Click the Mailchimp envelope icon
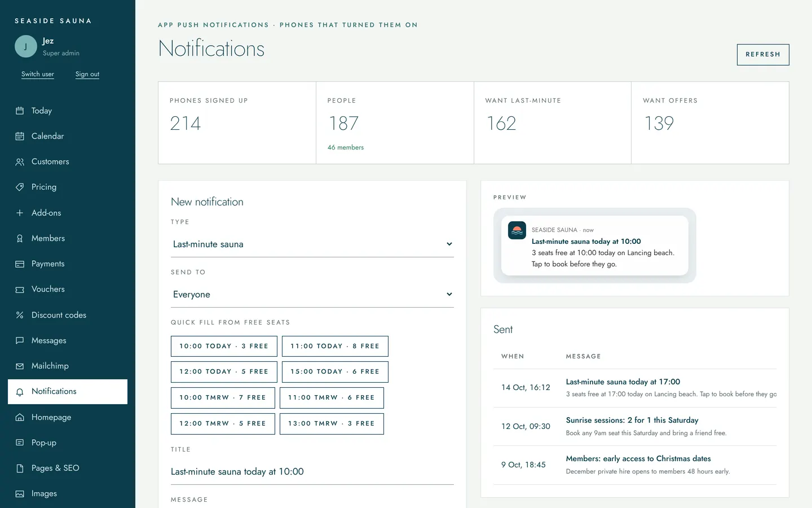Viewport: 812px width, 508px height. (20, 366)
